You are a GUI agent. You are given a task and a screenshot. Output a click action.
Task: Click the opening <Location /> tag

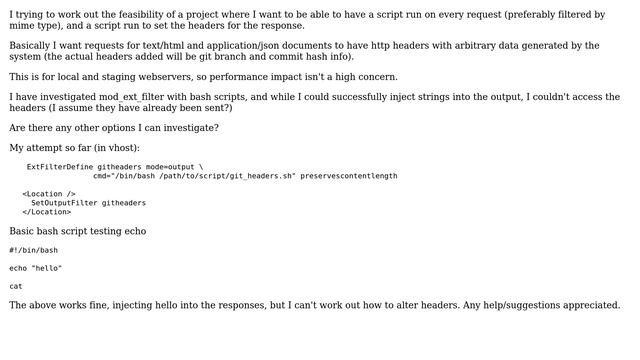coord(49,194)
